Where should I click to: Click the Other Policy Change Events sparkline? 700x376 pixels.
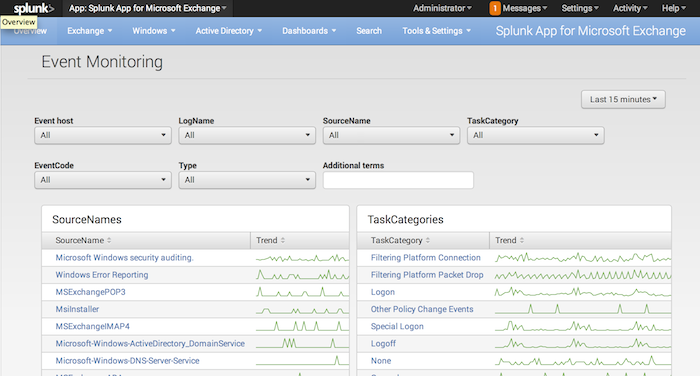pos(583,309)
